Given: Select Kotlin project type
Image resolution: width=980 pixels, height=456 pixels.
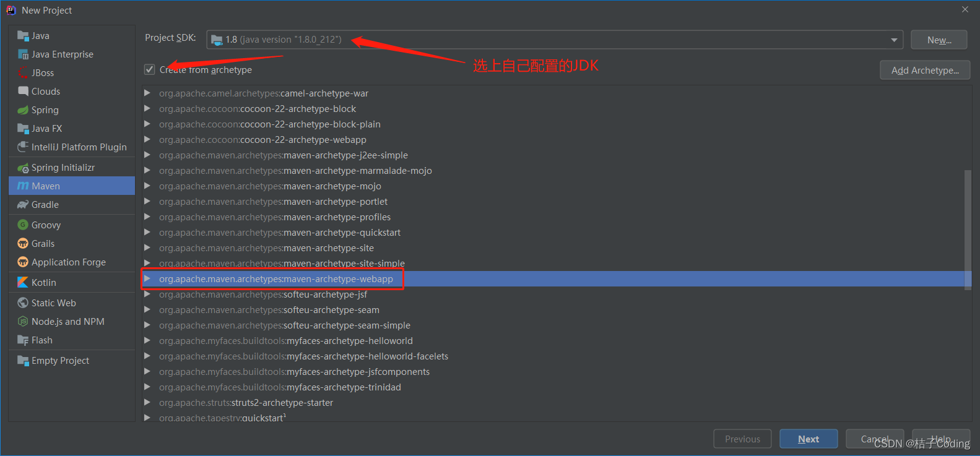Looking at the screenshot, I should coord(72,283).
